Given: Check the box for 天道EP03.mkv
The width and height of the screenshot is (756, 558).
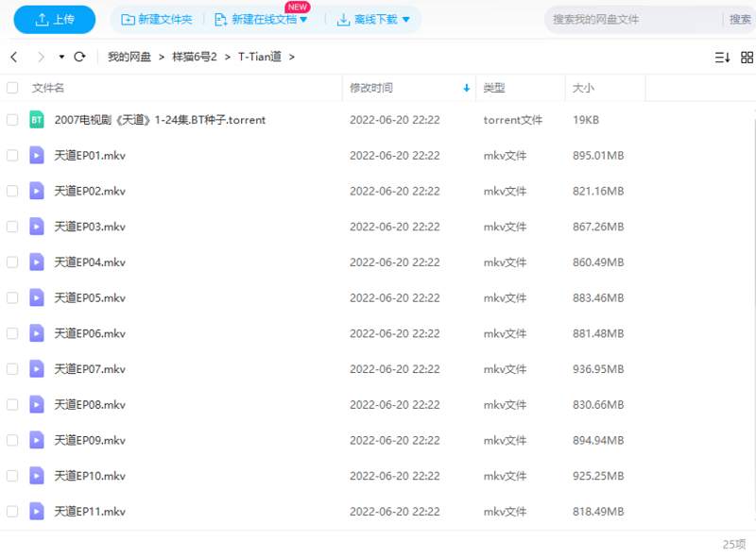Looking at the screenshot, I should pos(12,227).
